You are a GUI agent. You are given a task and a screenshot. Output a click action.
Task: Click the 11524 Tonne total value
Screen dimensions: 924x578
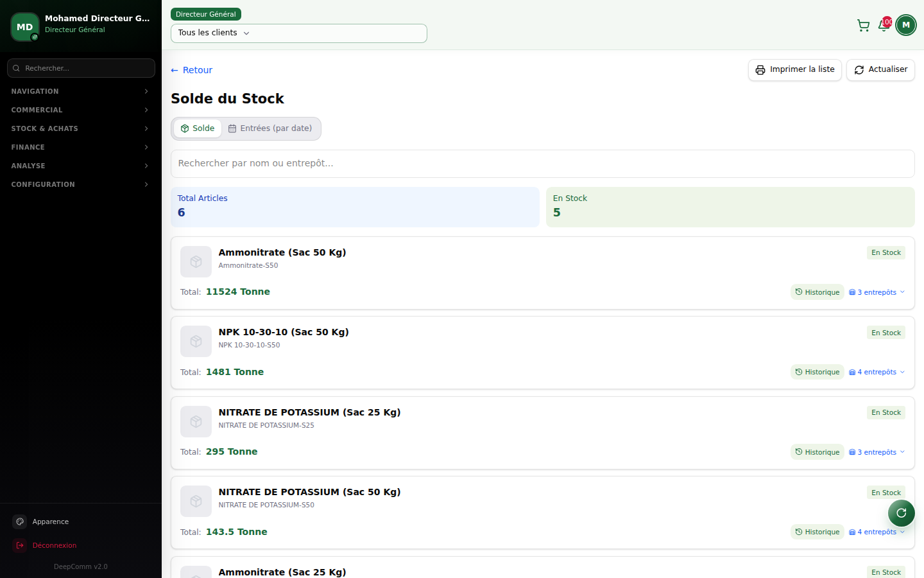pos(238,292)
